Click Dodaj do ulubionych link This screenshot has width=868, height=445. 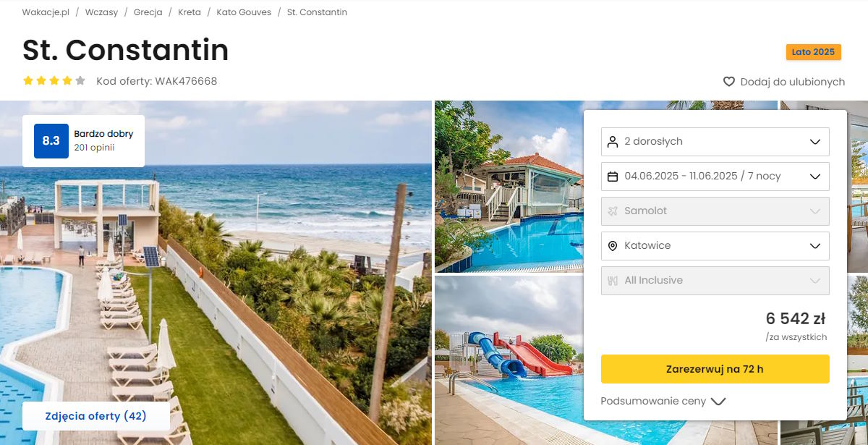(x=784, y=82)
